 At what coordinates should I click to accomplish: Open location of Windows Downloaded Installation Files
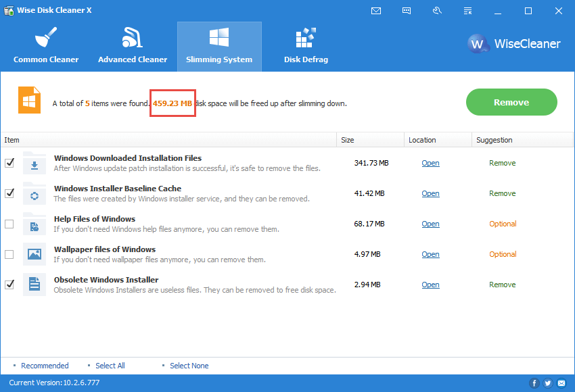pos(430,163)
